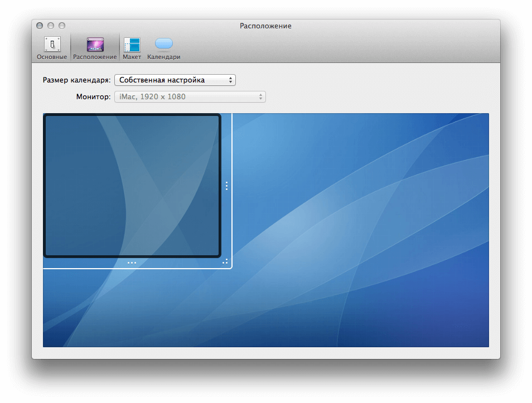
Task: Zoom the preferences window
Action: [62, 26]
